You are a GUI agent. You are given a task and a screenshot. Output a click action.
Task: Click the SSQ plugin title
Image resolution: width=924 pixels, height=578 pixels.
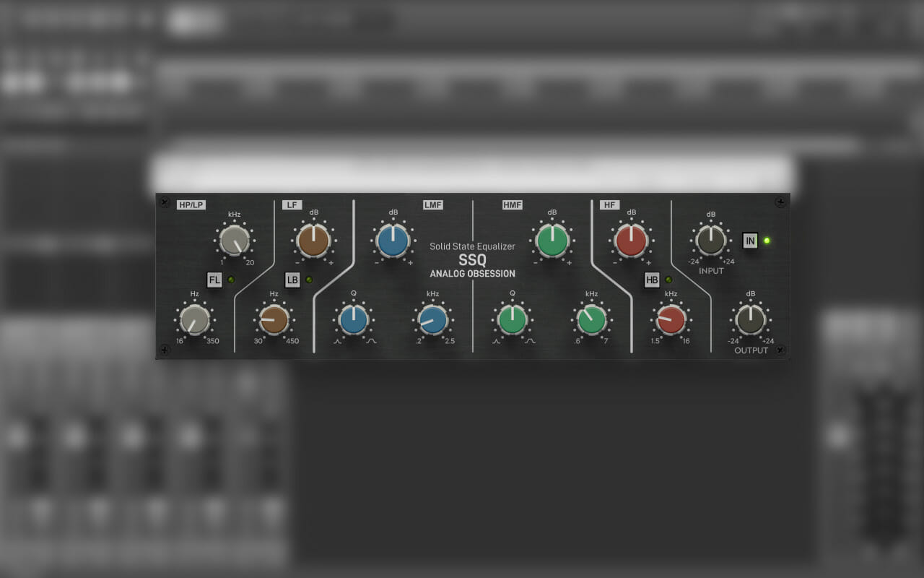coord(472,260)
